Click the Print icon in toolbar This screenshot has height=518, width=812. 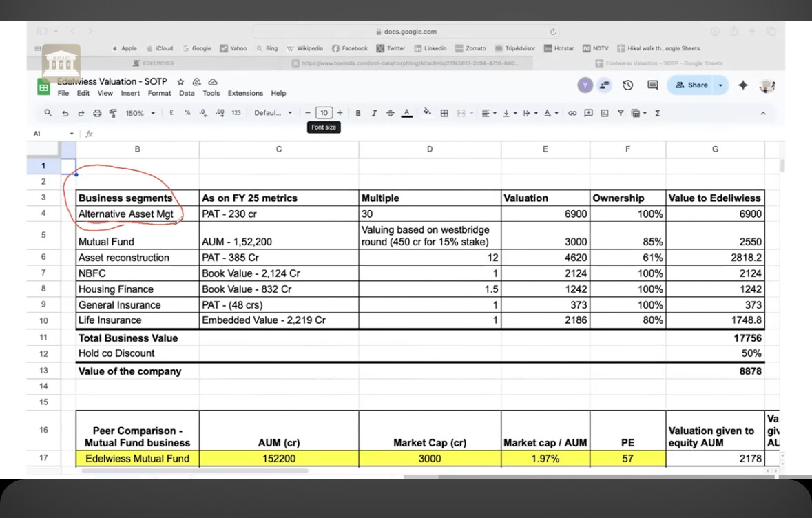[97, 113]
